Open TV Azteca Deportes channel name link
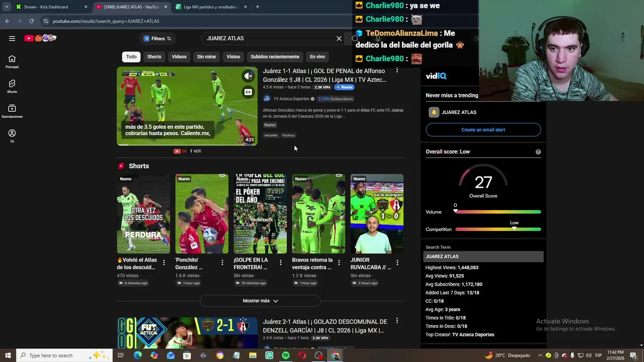Screen dimensions: 644x362 (x=291, y=99)
